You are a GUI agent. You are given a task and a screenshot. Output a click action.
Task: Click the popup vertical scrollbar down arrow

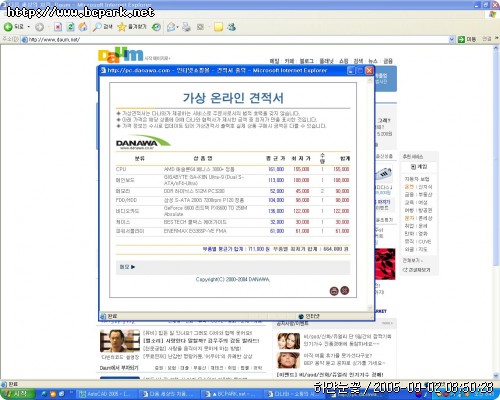pos(370,308)
